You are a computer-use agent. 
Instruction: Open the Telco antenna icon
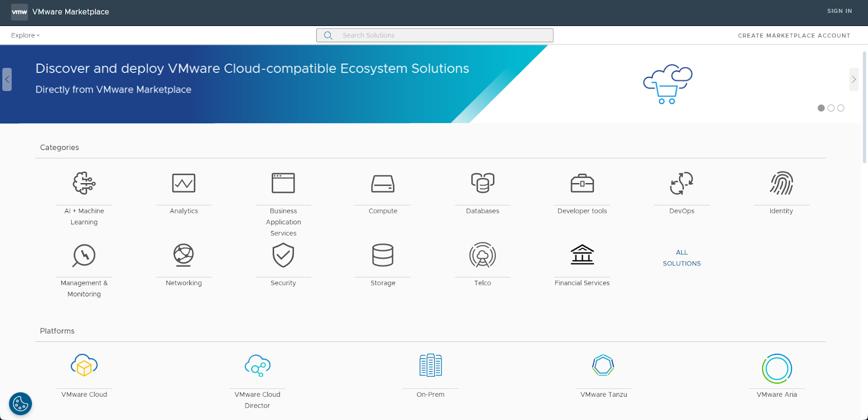482,255
